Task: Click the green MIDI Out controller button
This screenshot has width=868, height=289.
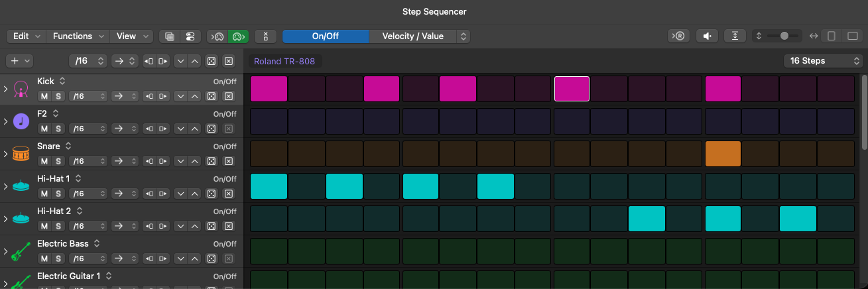Action: (238, 36)
